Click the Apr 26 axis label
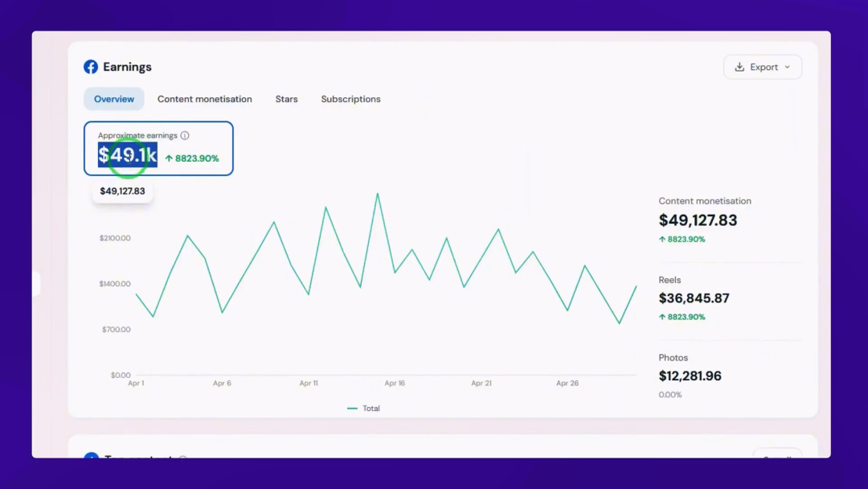The height and width of the screenshot is (489, 868). 567,383
